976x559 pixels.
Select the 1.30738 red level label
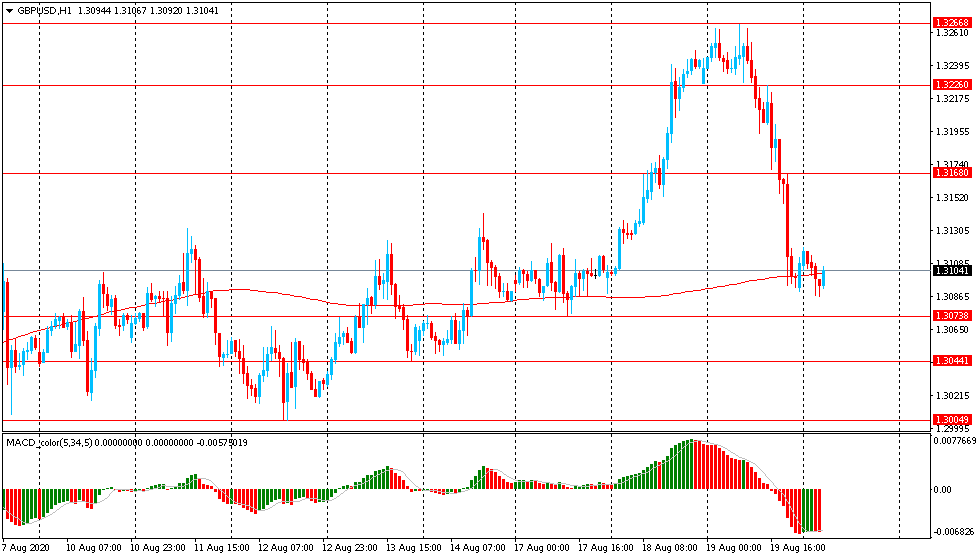[x=952, y=316]
